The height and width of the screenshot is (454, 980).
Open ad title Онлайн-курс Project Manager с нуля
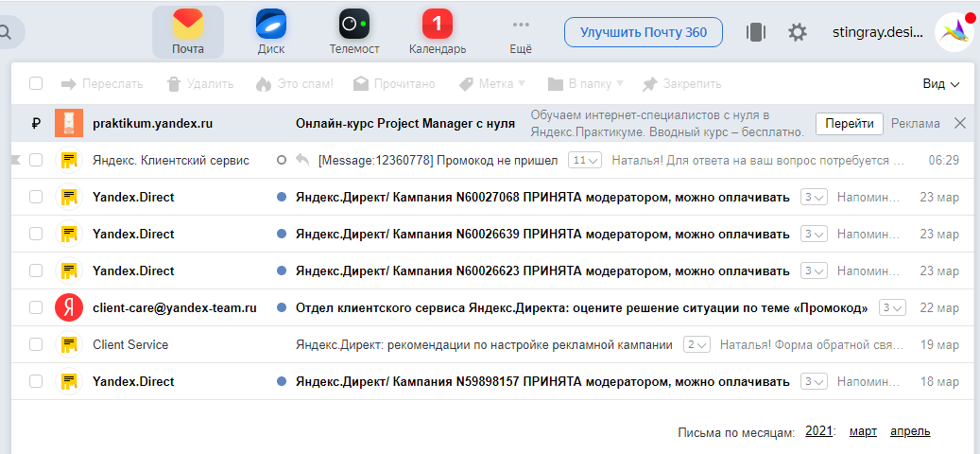pos(405,123)
